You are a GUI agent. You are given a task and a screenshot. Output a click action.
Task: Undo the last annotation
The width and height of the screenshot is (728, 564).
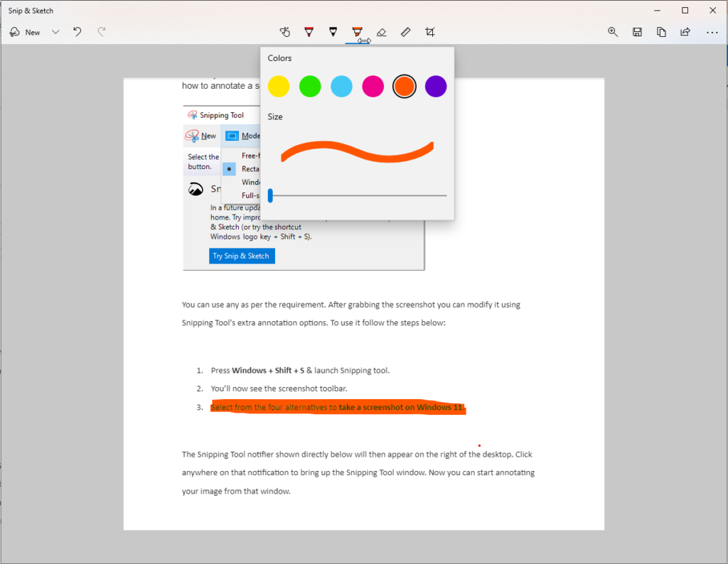click(77, 32)
